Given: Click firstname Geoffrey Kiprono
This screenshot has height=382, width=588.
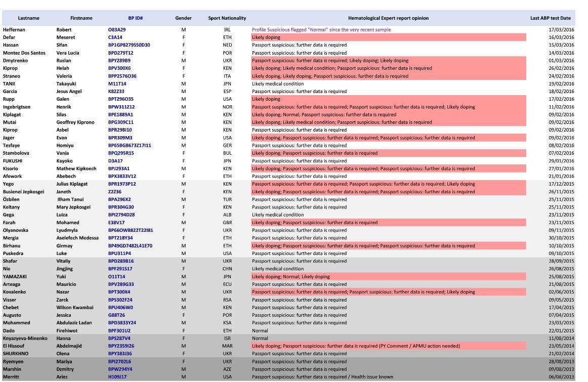Looking at the screenshot, I should [x=75, y=122].
